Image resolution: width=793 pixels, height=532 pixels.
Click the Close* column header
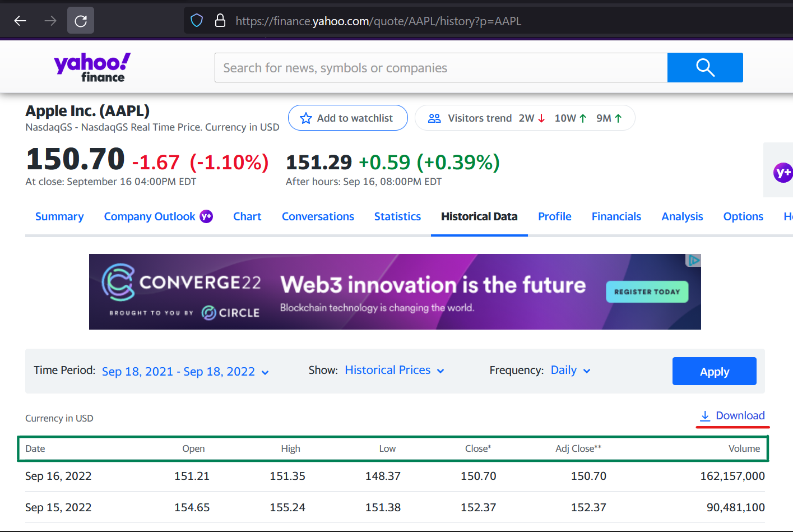[478, 448]
